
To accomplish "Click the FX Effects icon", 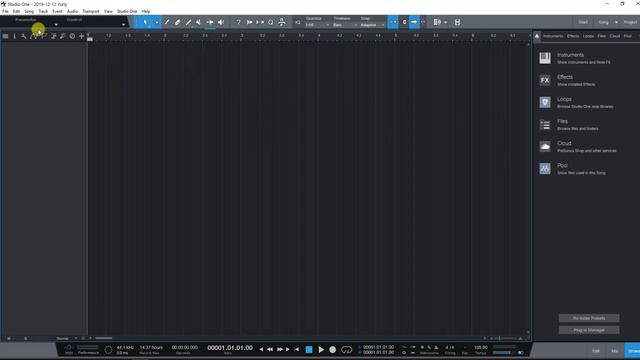I will pyautogui.click(x=545, y=80).
